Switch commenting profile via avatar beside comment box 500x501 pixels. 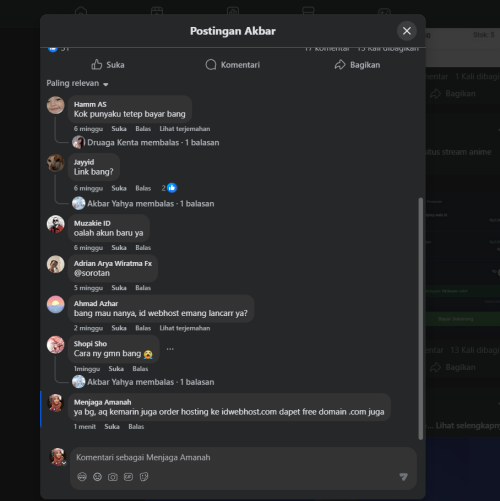coord(58,456)
